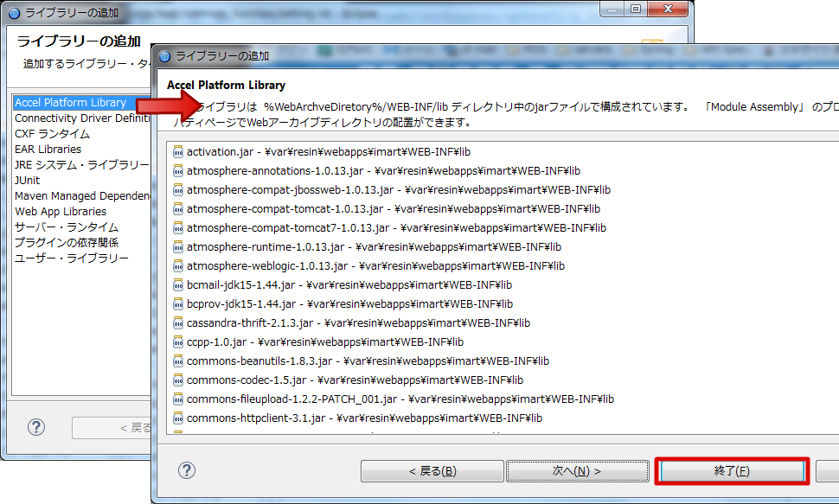The image size is (839, 504).
Task: Click the jar icon beside activation.jar
Action: click(x=178, y=152)
